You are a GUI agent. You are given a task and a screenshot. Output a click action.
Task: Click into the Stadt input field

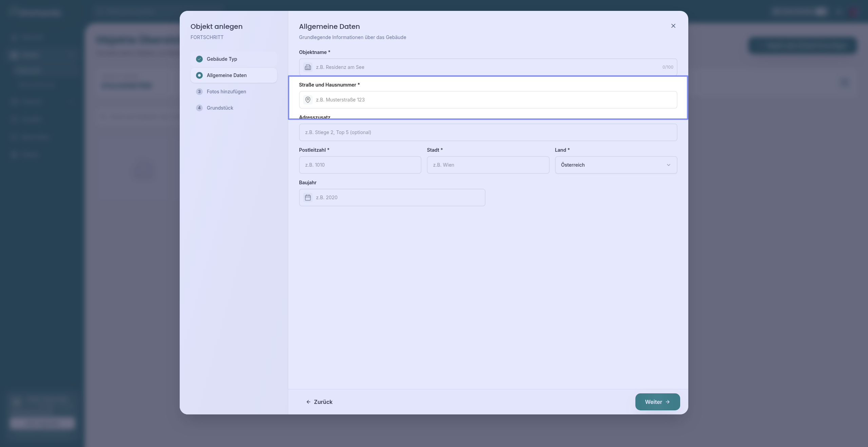(x=488, y=165)
